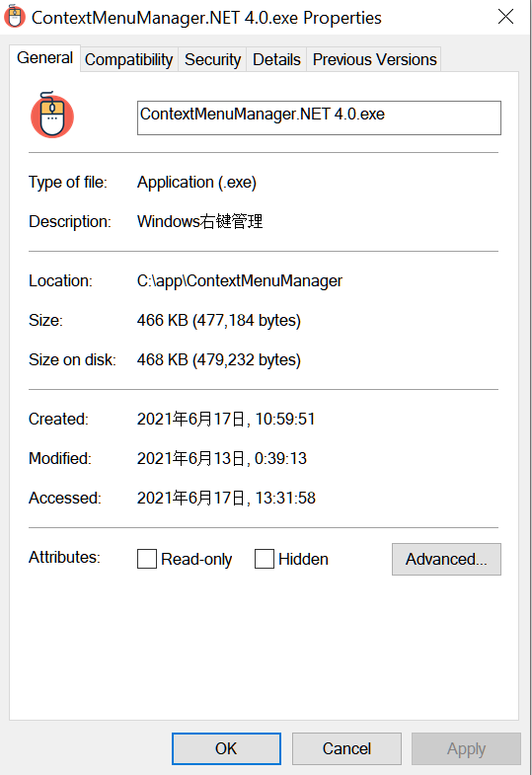
Task: Close the Properties dialog with X
Action: coord(505,17)
